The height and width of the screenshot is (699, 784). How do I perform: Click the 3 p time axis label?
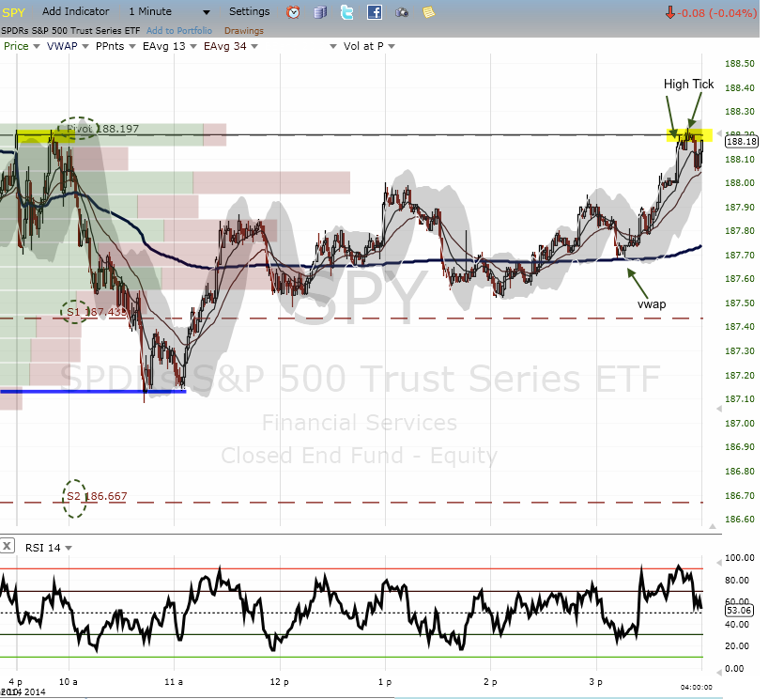coord(595,681)
